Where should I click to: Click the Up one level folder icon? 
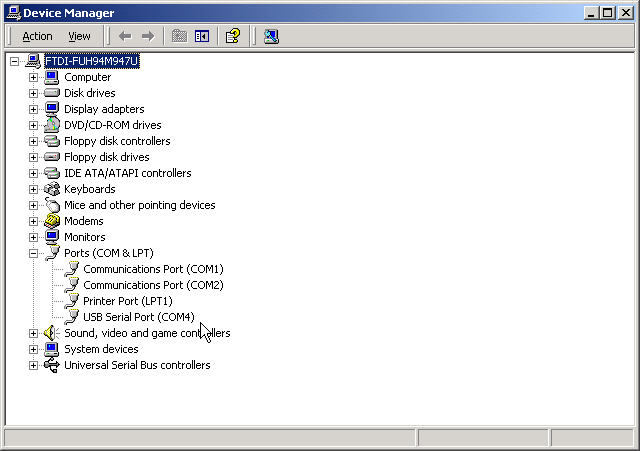(179, 36)
